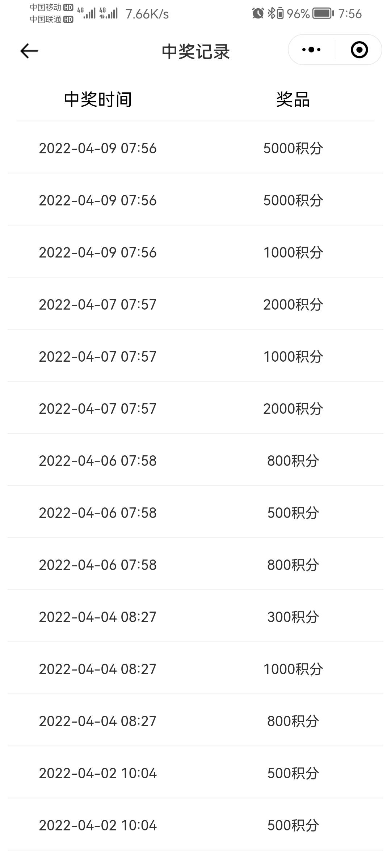Tap the Bluetooth status icon
This screenshot has width=391, height=868.
tap(276, 13)
